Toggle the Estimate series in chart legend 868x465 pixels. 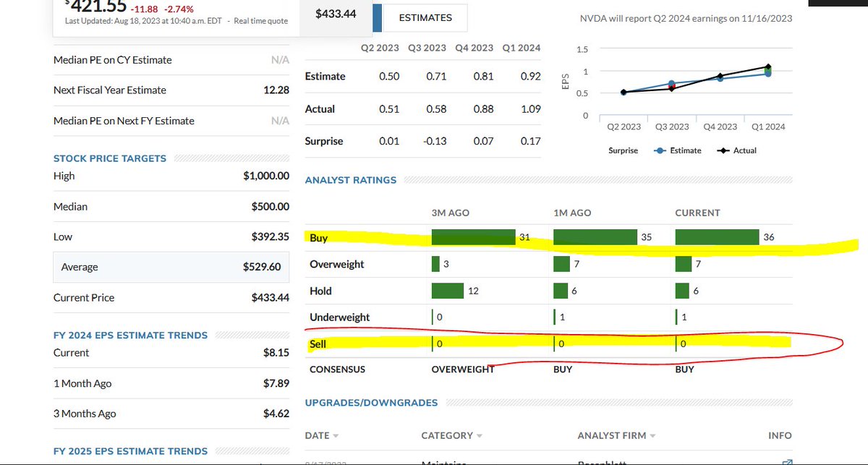tap(677, 150)
